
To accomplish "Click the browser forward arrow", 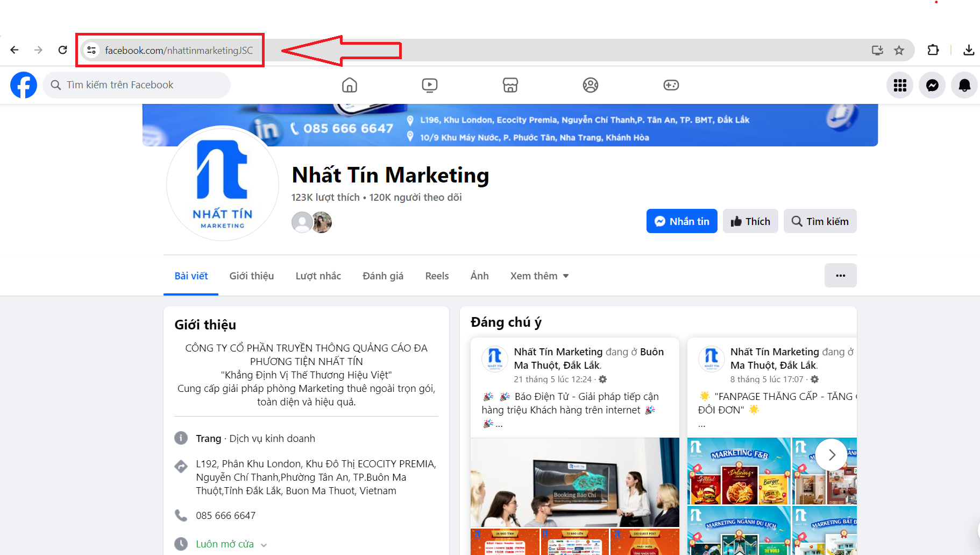I will coord(38,50).
